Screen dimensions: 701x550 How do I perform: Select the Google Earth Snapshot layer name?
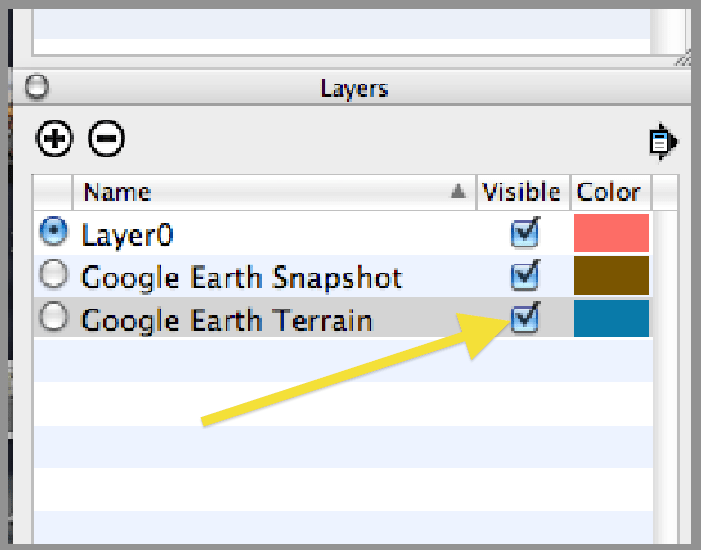(x=240, y=276)
